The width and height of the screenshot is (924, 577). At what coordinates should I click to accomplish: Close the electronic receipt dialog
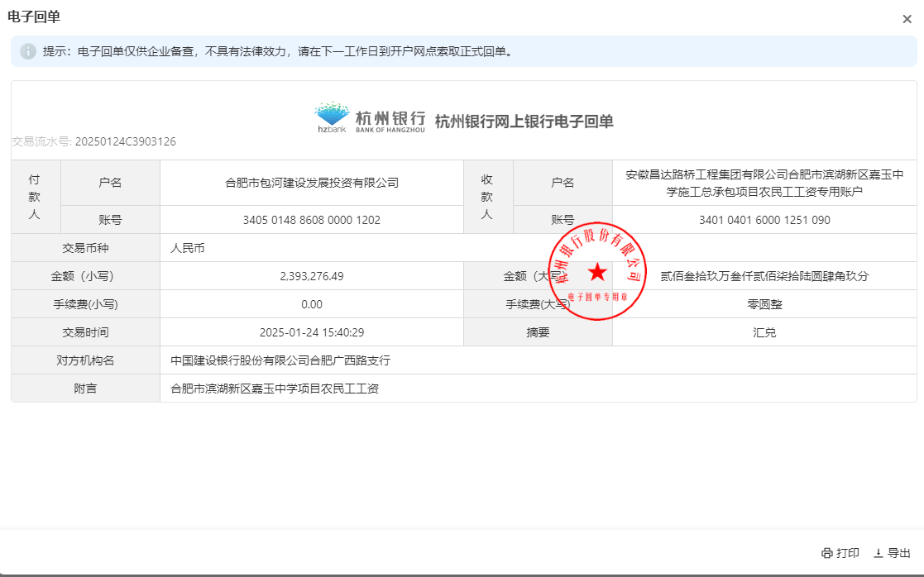pos(907,19)
